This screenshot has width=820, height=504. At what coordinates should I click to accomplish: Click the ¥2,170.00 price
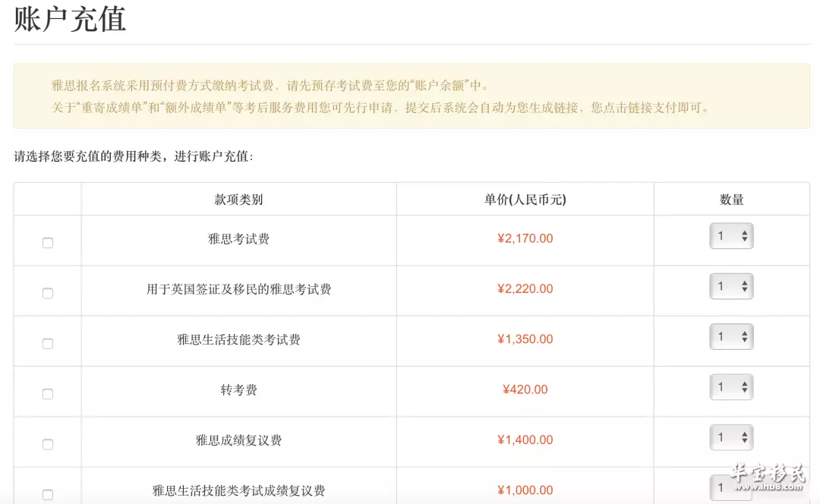(525, 238)
